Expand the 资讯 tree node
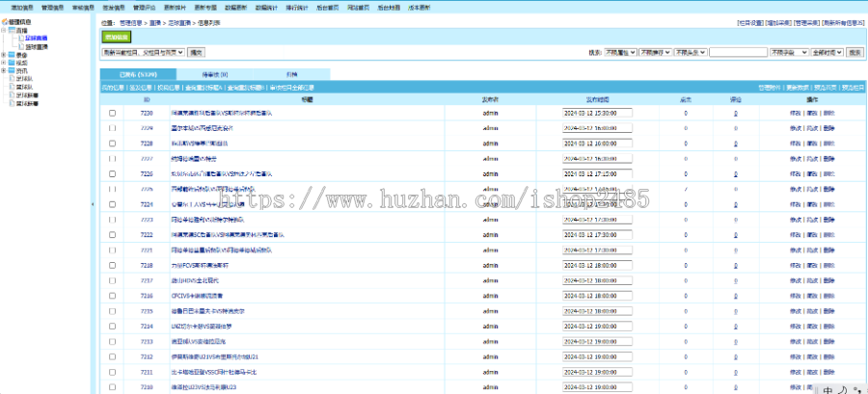The width and height of the screenshot is (868, 394). coord(4,70)
